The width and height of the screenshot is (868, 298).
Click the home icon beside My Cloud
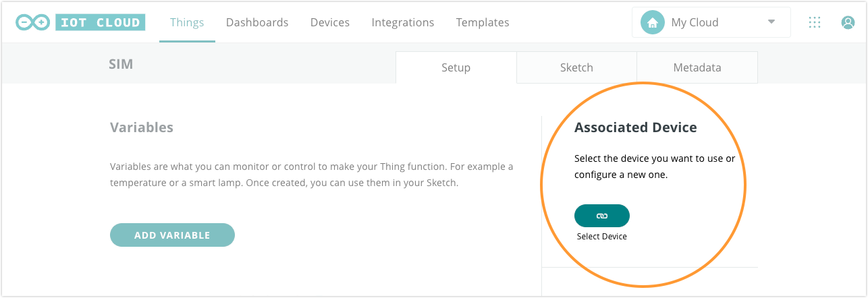(x=652, y=22)
